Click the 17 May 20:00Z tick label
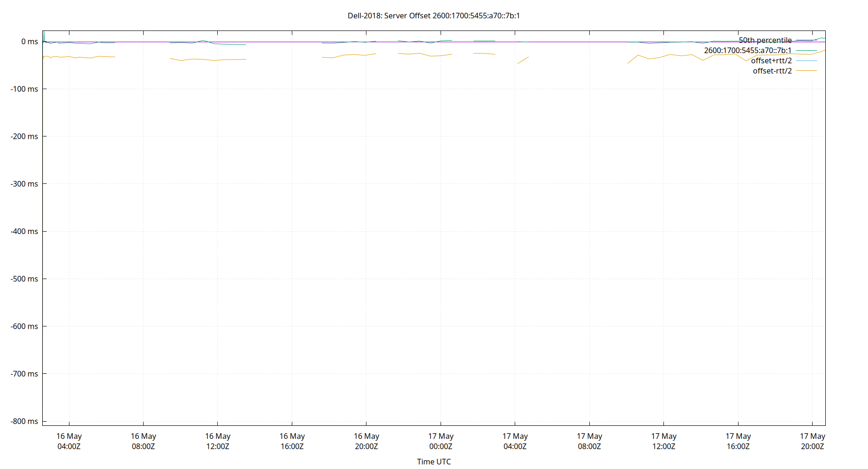 812,441
